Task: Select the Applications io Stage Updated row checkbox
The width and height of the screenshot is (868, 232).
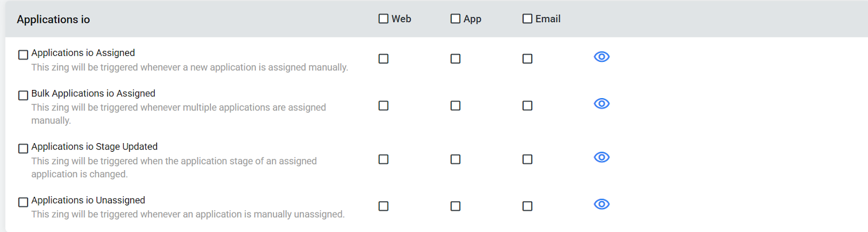Action: tap(23, 149)
